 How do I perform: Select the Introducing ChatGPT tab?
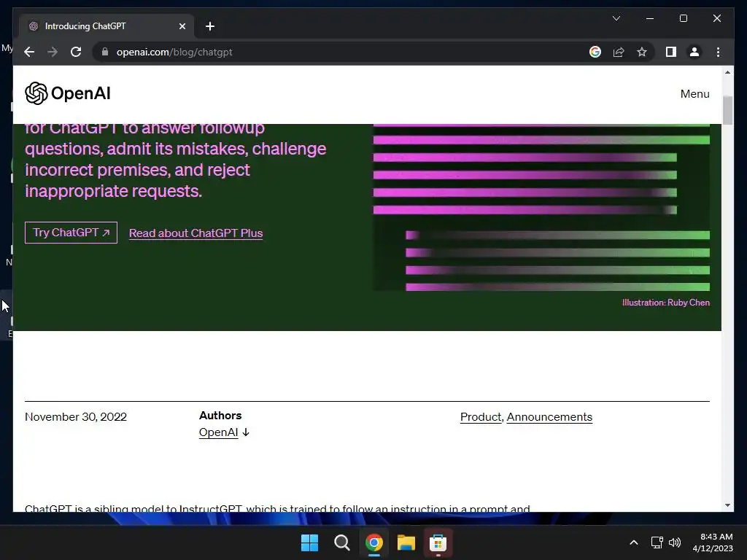[x=107, y=26]
